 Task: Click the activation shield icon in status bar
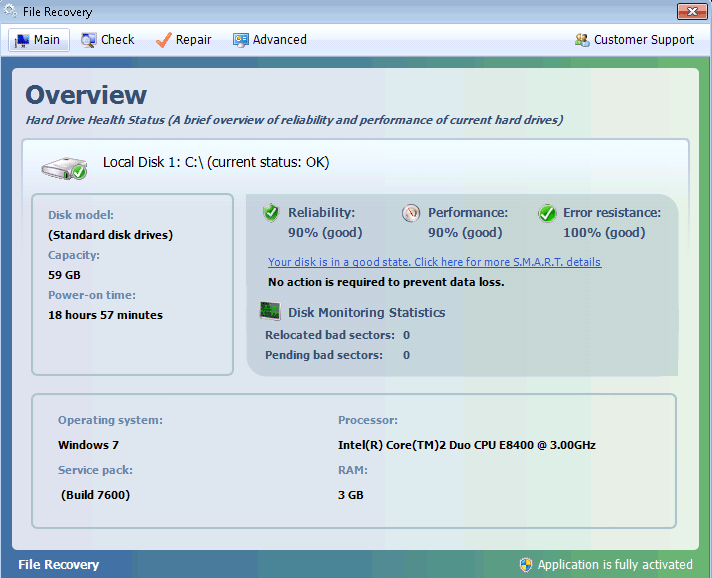click(526, 565)
